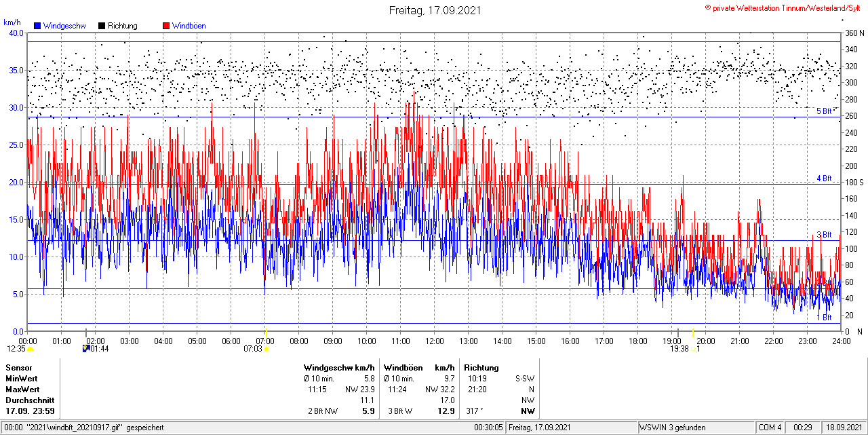Click the Durchschnitt row header
868x435 pixels.
click(x=30, y=400)
